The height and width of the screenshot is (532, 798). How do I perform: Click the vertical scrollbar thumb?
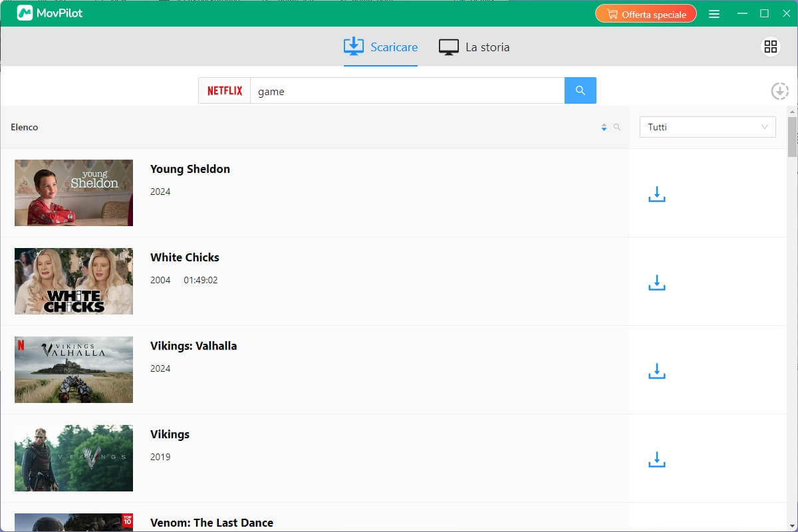(x=791, y=136)
